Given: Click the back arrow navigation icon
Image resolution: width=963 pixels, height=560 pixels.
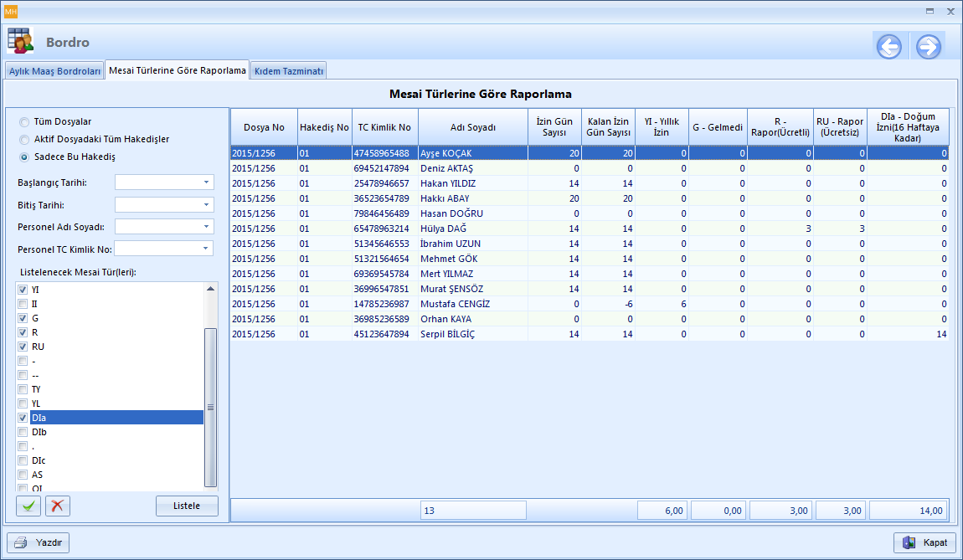Looking at the screenshot, I should pos(889,47).
